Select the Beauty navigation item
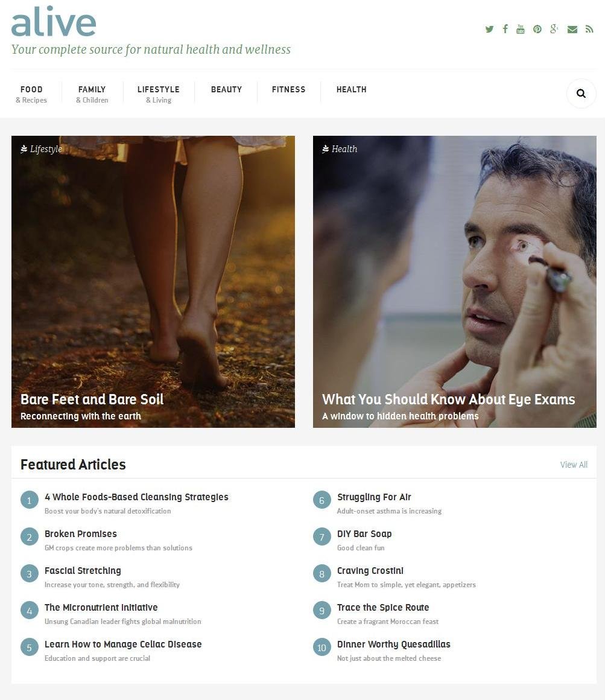Screen dimensions: 605x700 click(226, 89)
